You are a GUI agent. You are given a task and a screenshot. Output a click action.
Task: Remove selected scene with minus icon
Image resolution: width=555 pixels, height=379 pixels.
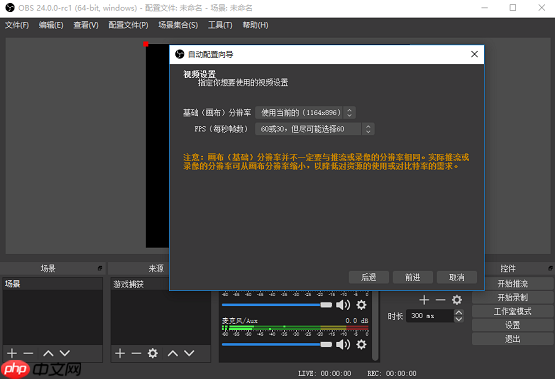click(28, 353)
